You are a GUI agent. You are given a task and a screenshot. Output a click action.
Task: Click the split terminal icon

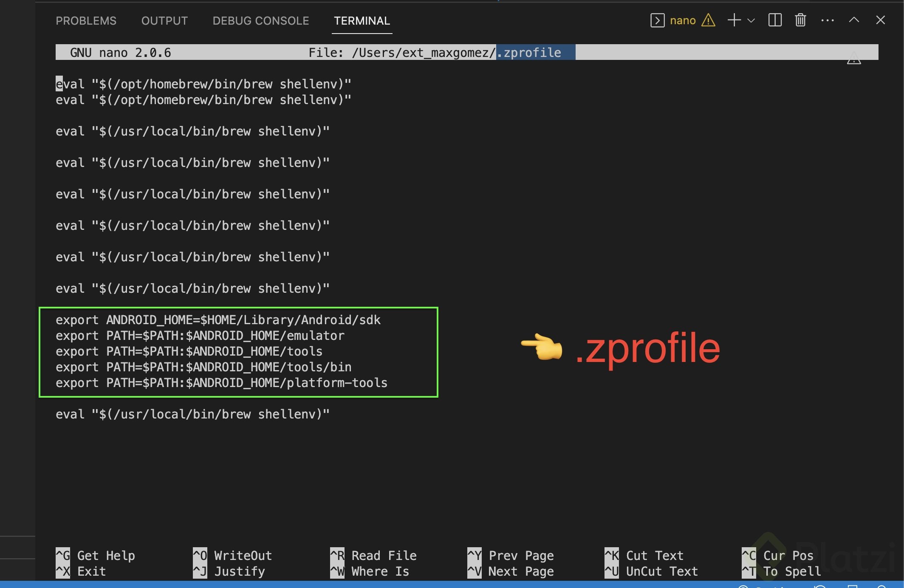[x=775, y=20]
